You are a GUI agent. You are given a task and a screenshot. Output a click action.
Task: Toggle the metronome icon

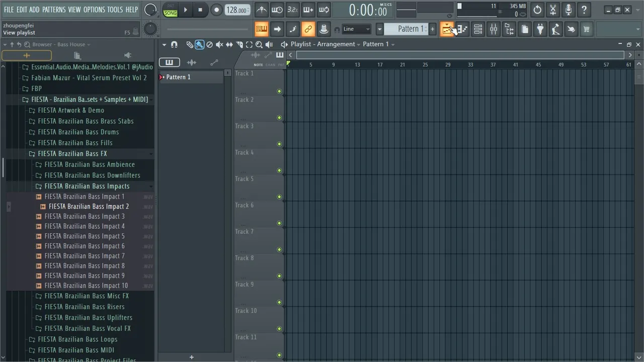(262, 10)
